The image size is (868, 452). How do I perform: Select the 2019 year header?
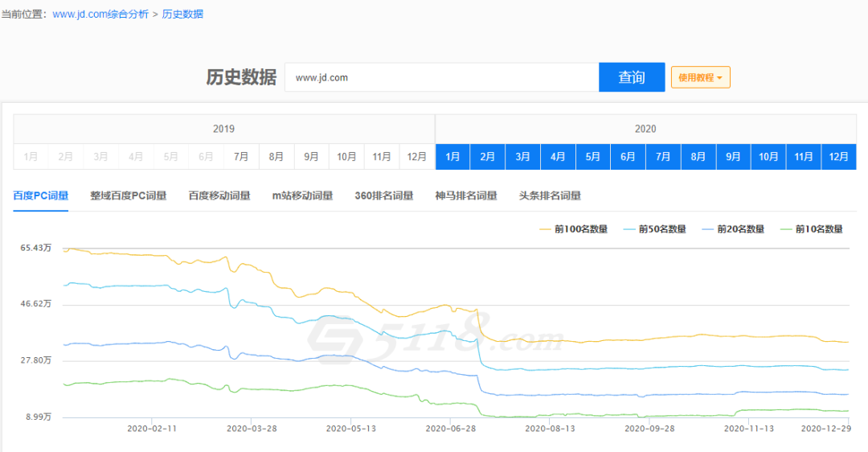tap(223, 129)
